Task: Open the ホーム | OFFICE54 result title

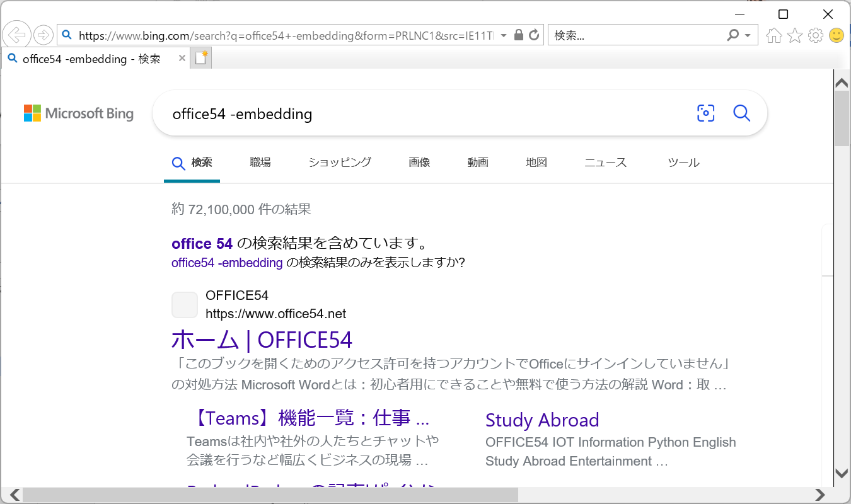Action: 262,340
